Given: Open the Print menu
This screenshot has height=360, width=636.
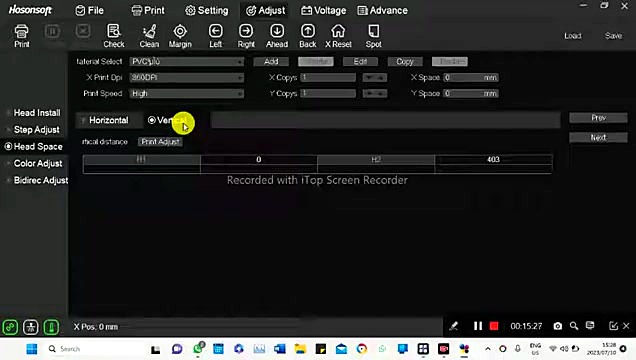Looking at the screenshot, I should point(148,11).
